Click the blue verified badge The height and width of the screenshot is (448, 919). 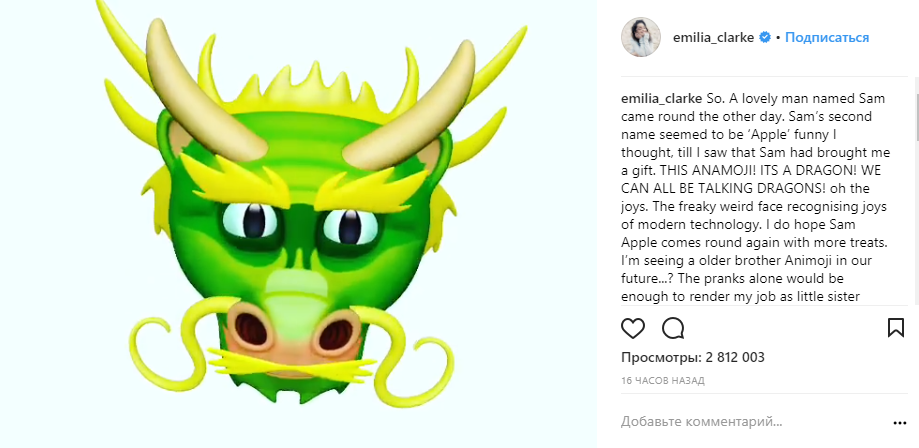(765, 37)
